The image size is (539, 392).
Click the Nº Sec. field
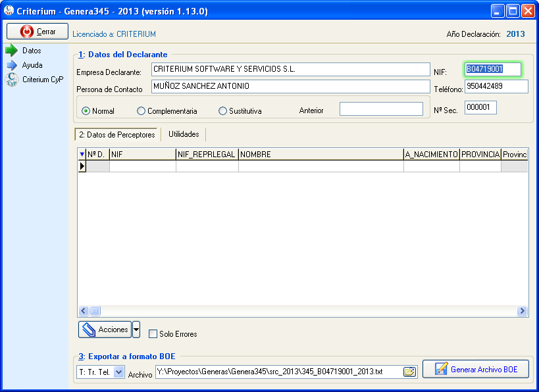pyautogui.click(x=480, y=107)
